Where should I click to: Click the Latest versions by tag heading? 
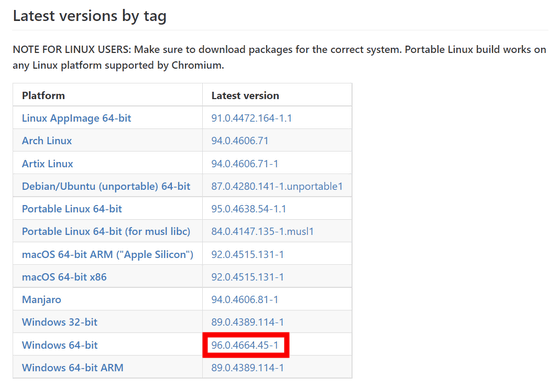90,16
